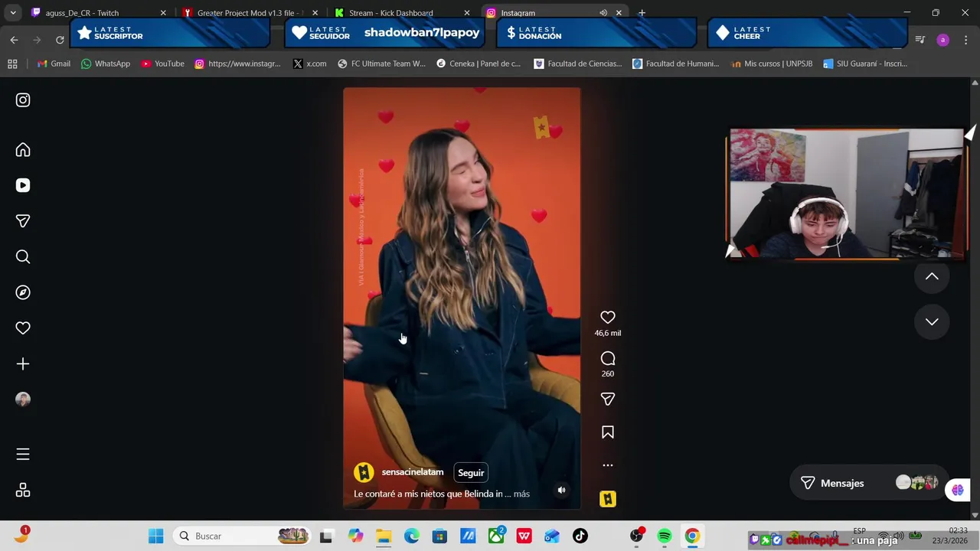Open the instagram.com bookmark
Image resolution: width=980 pixels, height=551 pixels.
tap(237, 64)
